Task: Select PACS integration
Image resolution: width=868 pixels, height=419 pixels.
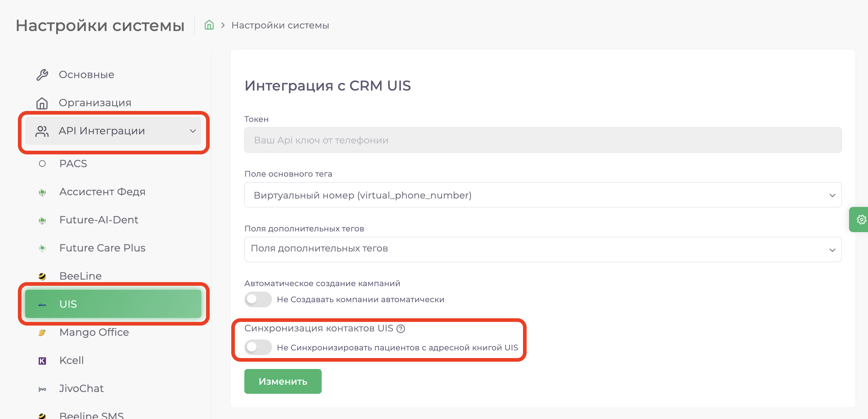Action: click(113, 164)
